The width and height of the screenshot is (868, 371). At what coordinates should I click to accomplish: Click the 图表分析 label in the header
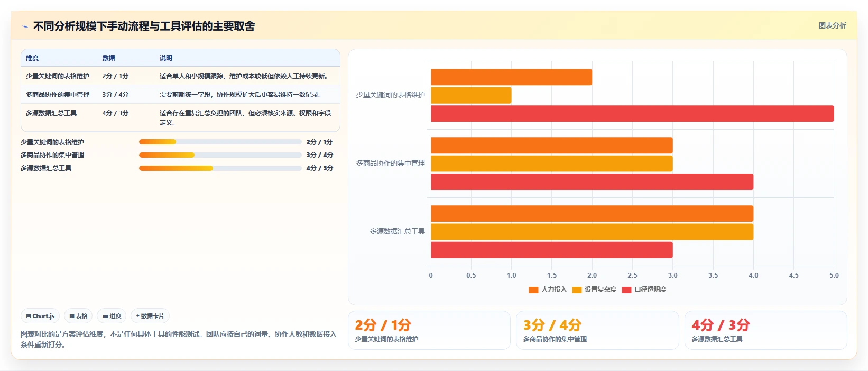832,25
